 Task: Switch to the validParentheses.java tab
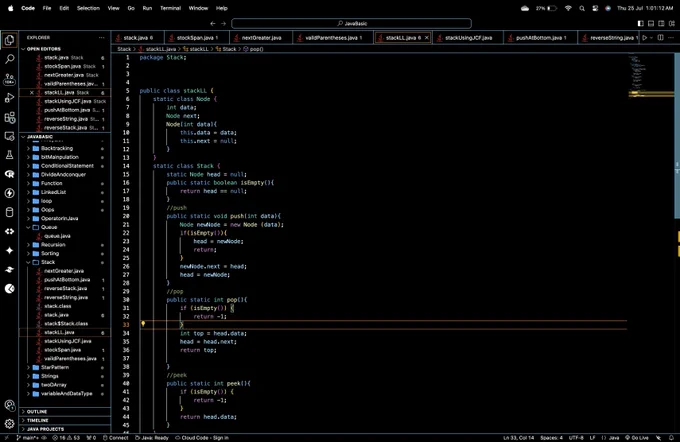[x=333, y=38]
